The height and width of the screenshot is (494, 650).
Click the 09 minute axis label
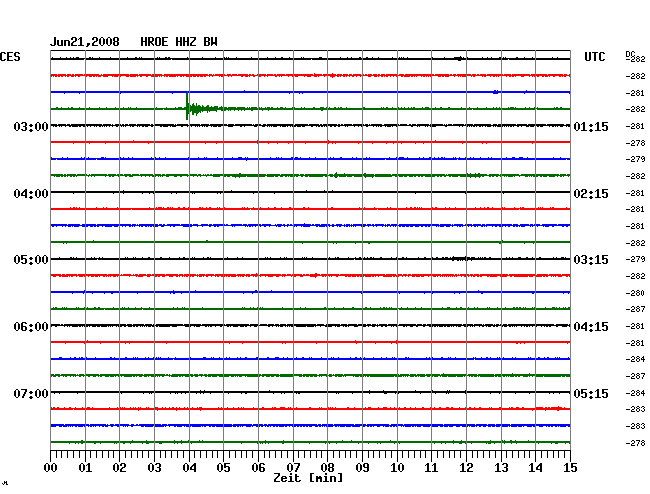362,467
